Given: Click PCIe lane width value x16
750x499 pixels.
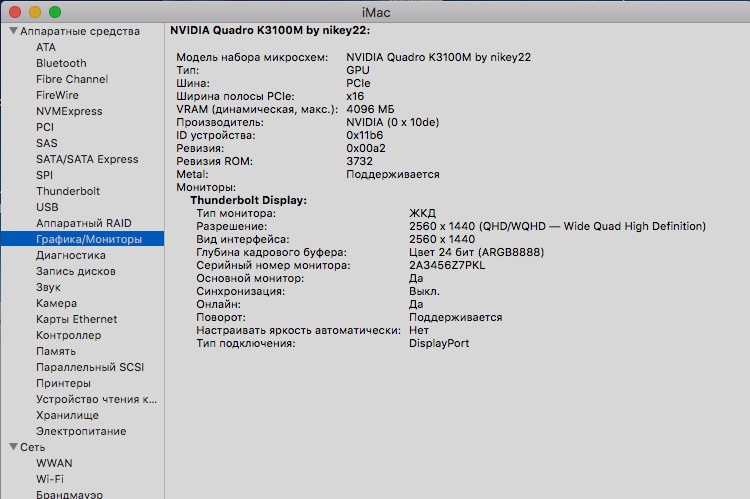Looking at the screenshot, I should pos(355,96).
